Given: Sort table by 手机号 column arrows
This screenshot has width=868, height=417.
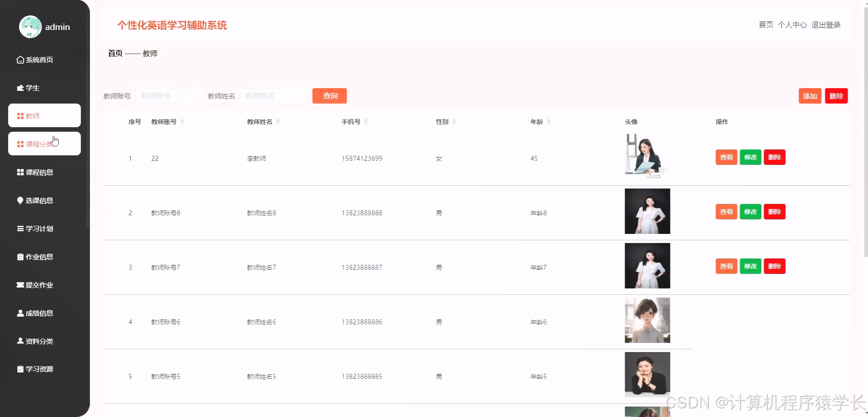Looking at the screenshot, I should tap(366, 121).
